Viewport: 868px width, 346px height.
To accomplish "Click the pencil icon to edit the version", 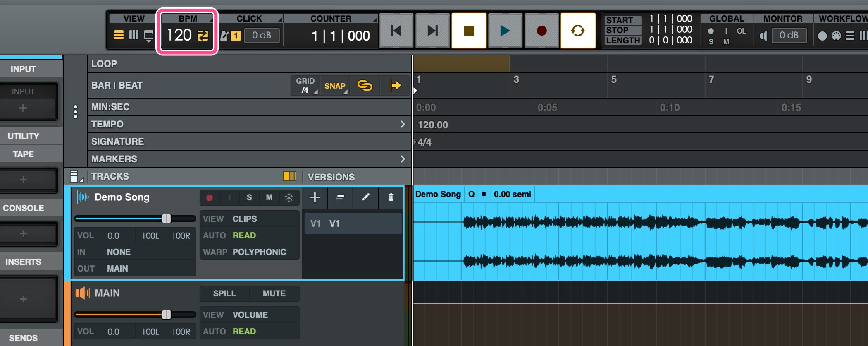I will coord(365,197).
